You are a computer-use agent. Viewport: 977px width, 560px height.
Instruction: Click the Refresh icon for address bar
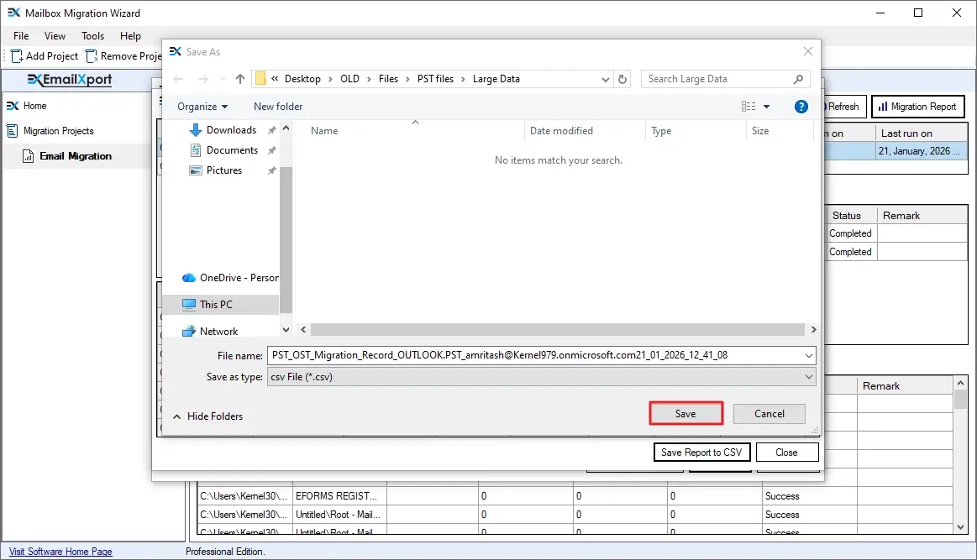(x=622, y=78)
